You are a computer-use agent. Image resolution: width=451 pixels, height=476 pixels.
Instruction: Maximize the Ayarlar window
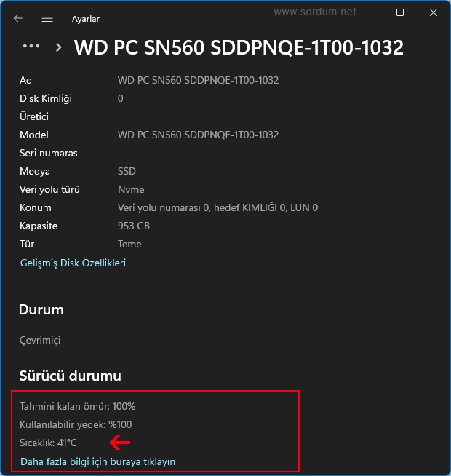pos(400,12)
